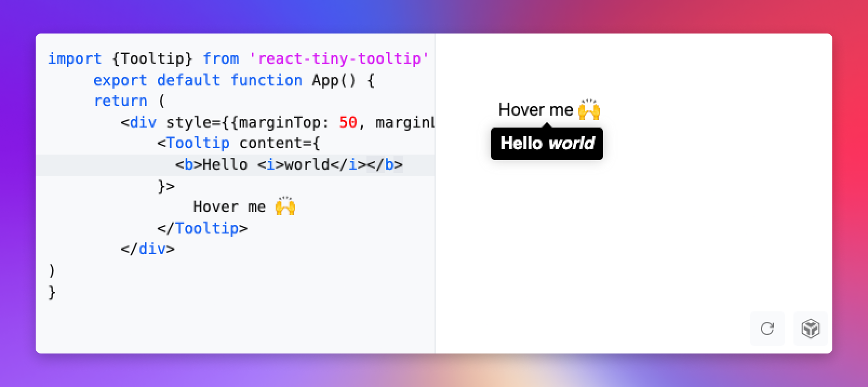Click the div style marginTop line
Image resolution: width=868 pixels, height=387 pixels.
pos(278,122)
